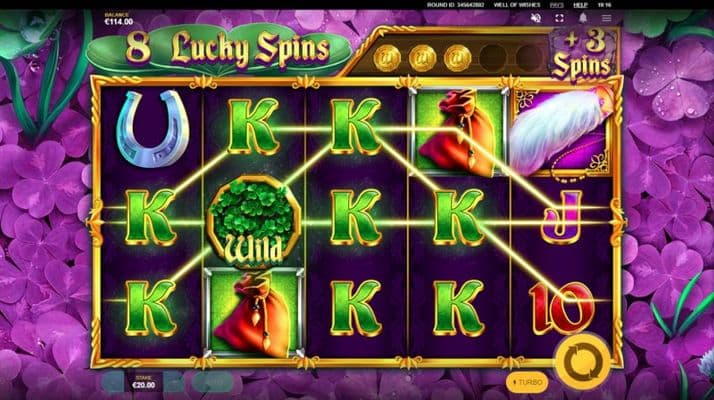The width and height of the screenshot is (714, 400).
Task: Click the AUTO play button
Action: [212, 383]
